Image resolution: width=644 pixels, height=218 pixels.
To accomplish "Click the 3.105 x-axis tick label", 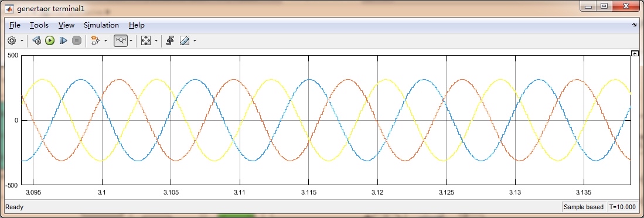I will click(x=171, y=193).
